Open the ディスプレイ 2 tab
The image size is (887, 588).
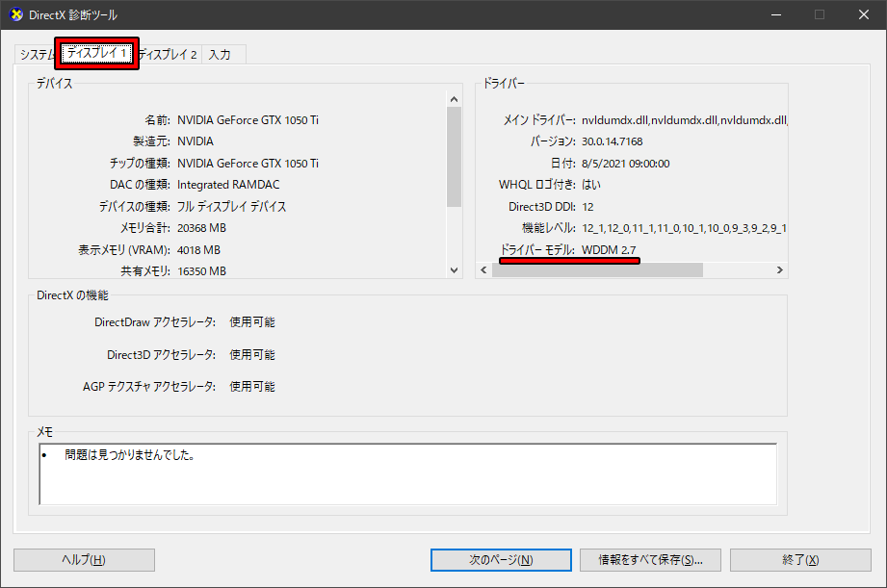168,54
